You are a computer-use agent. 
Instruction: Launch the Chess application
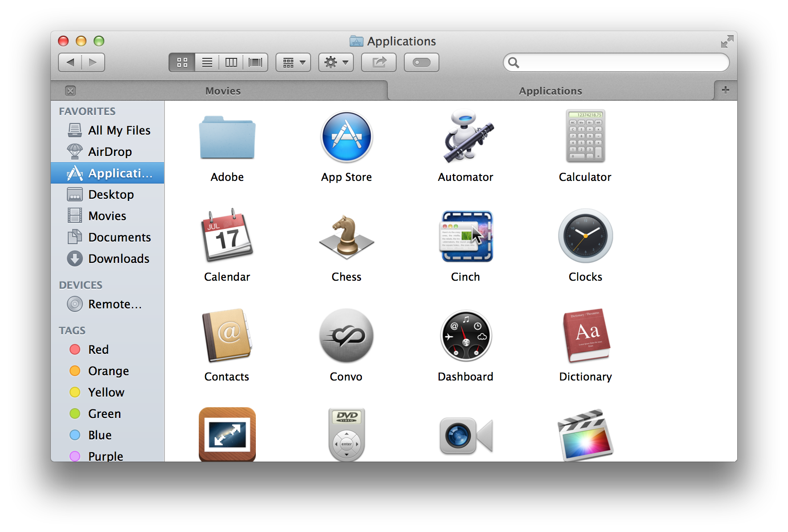tap(346, 237)
